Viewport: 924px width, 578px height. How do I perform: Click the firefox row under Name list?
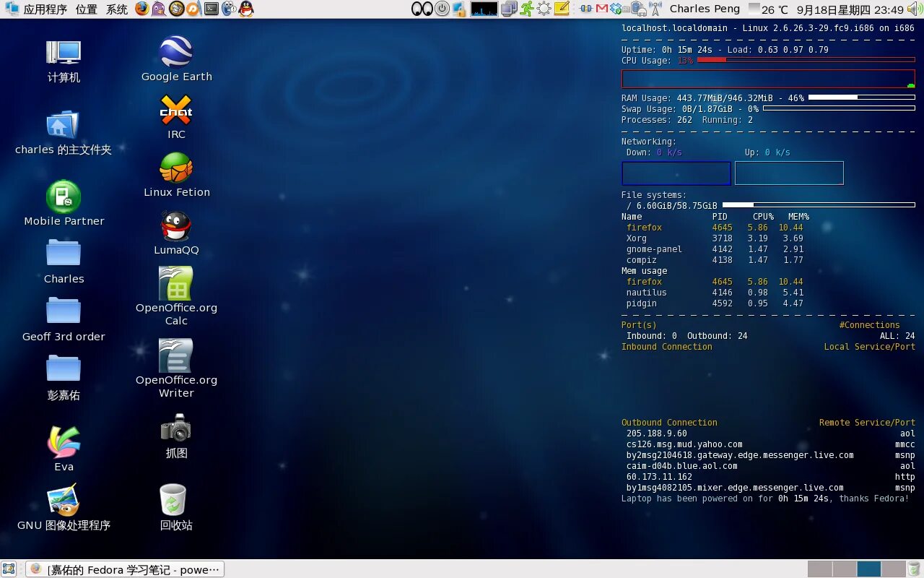point(715,228)
